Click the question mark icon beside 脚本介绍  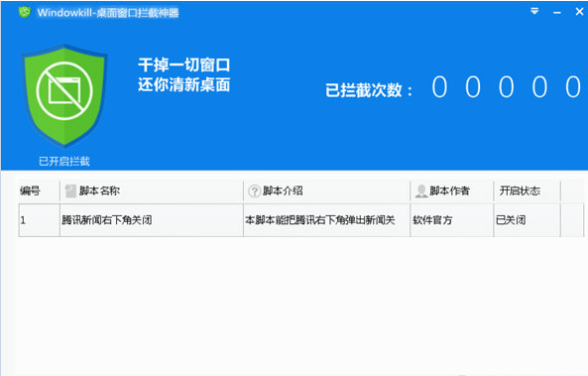pos(254,191)
